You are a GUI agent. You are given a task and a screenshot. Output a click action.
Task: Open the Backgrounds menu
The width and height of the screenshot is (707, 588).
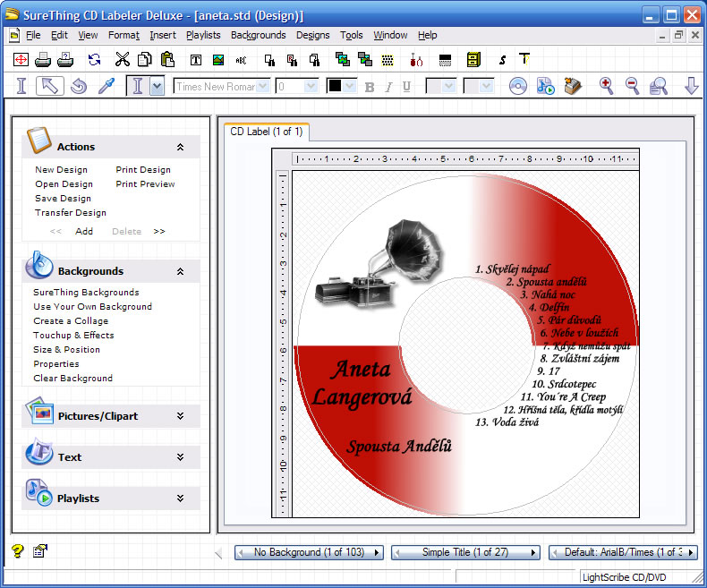(x=258, y=35)
